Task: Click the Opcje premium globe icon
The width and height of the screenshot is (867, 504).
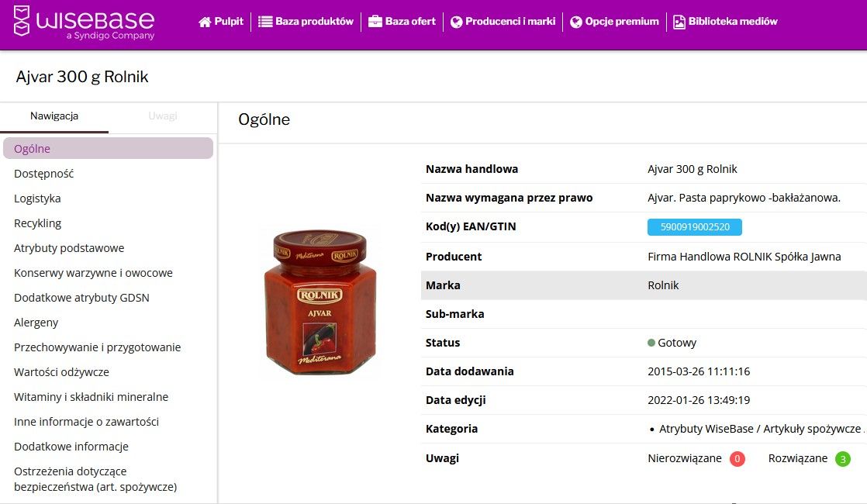Action: pyautogui.click(x=575, y=22)
